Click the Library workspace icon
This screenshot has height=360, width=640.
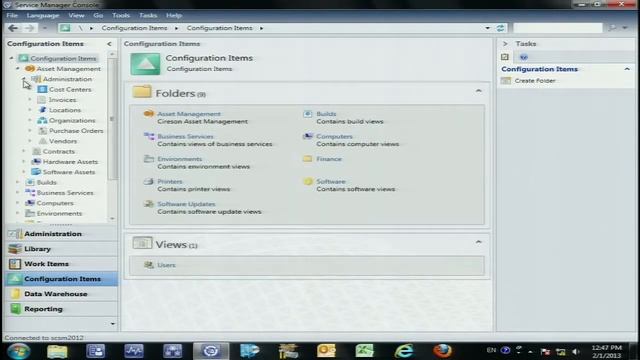point(15,249)
